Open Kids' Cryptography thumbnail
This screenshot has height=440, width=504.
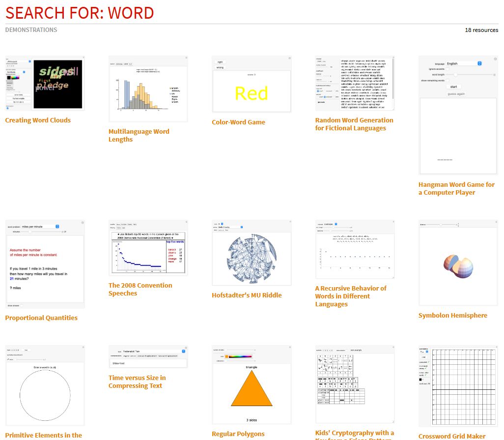click(355, 384)
